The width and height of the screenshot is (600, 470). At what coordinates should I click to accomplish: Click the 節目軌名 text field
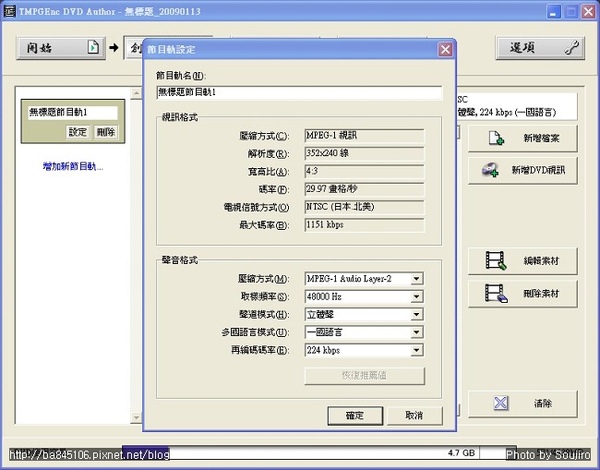299,93
